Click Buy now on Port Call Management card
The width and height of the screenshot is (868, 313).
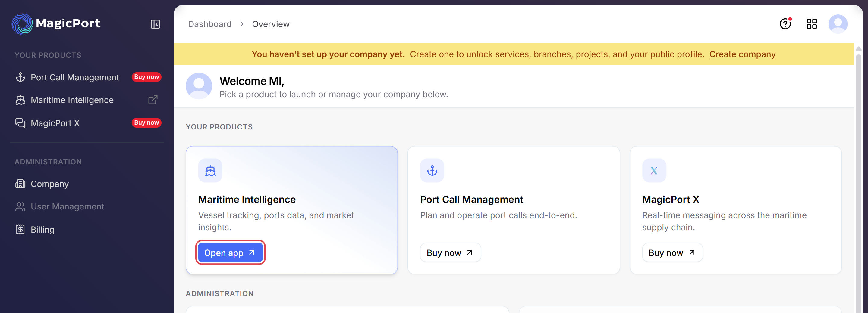tap(450, 253)
